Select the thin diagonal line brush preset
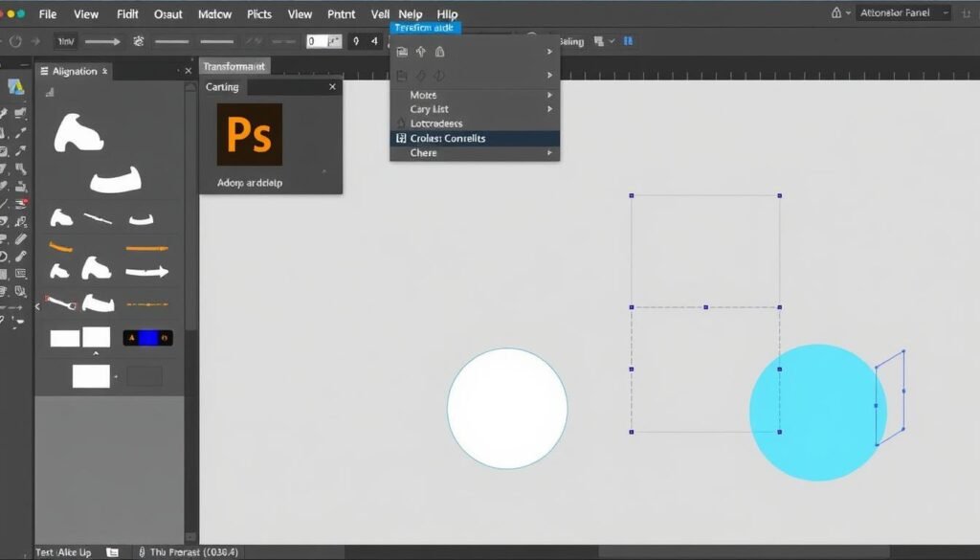Viewport: 980px width, 560px height. click(99, 219)
